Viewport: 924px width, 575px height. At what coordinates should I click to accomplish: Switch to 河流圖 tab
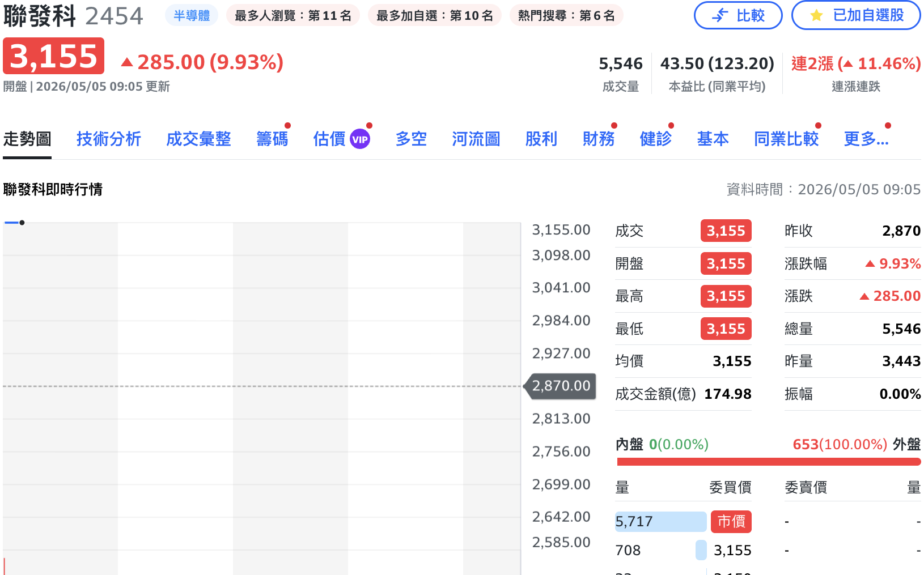pos(476,139)
